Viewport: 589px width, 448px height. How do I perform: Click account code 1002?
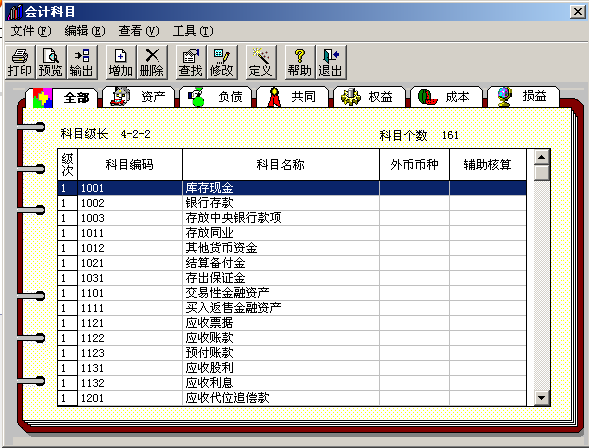[92, 203]
